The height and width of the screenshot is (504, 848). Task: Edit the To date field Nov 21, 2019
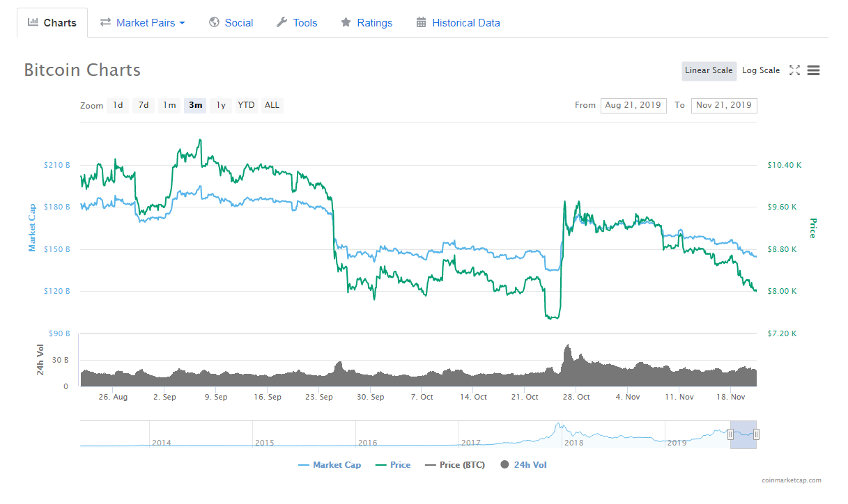[x=724, y=105]
